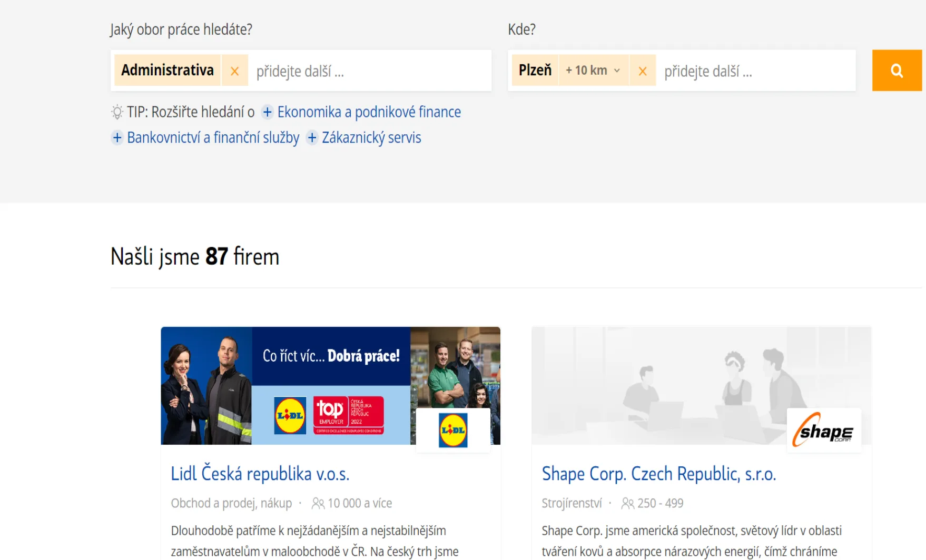Screen dimensions: 926x560
Task: Click the Administrativa tag label
Action: tap(168, 71)
